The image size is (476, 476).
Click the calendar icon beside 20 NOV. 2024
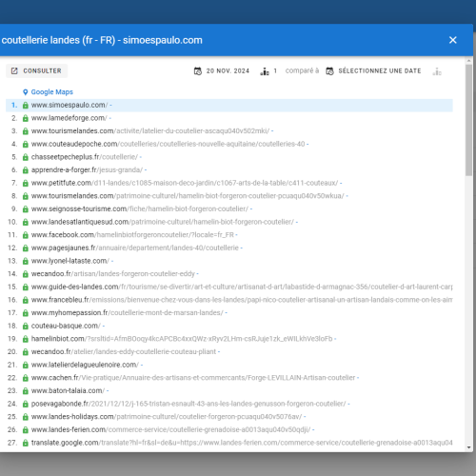click(198, 71)
